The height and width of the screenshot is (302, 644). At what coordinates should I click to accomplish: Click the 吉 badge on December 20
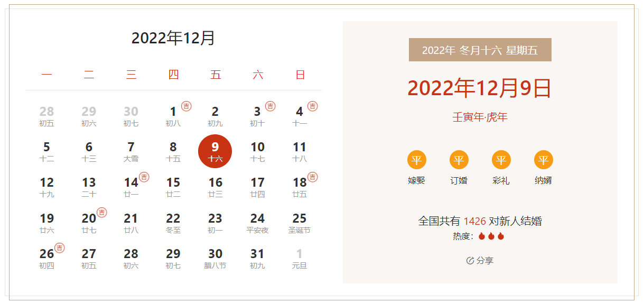(x=102, y=213)
